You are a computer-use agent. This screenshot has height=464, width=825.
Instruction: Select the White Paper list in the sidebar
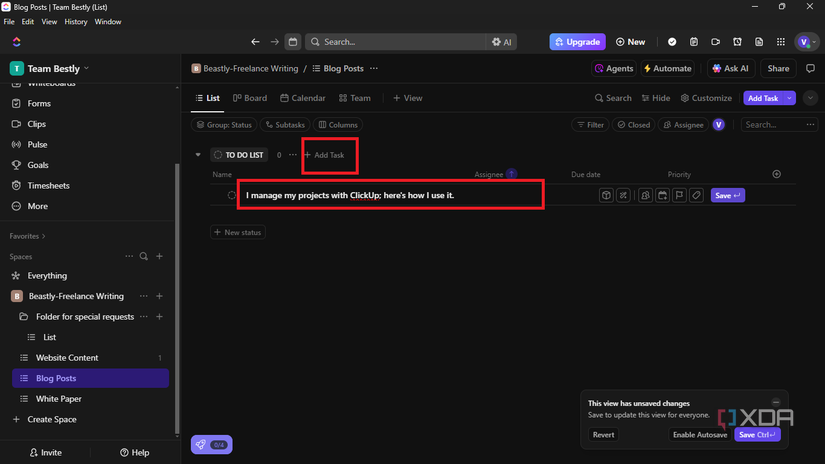click(90, 399)
